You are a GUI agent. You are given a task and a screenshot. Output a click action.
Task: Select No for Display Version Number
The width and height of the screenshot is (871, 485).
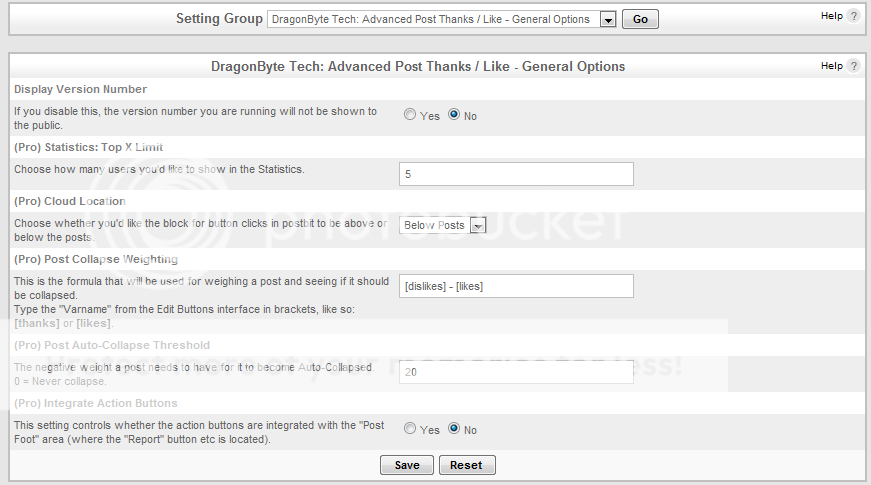[x=454, y=114]
